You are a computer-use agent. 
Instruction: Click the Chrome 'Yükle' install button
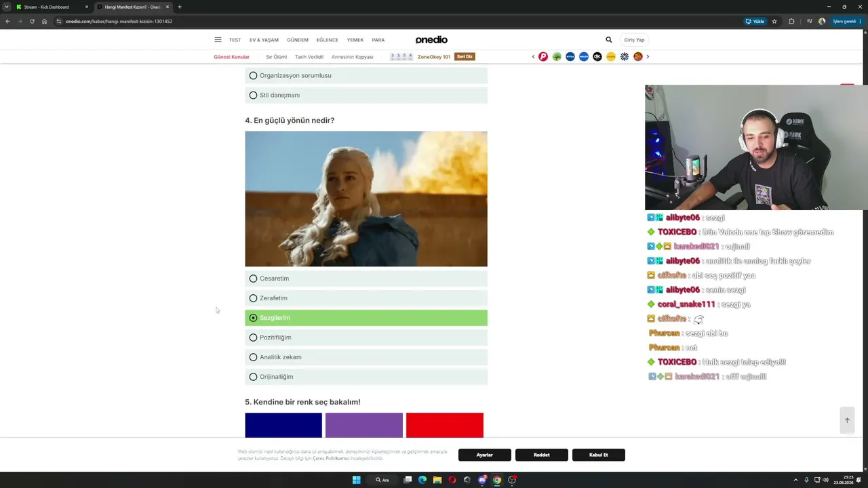(x=755, y=21)
